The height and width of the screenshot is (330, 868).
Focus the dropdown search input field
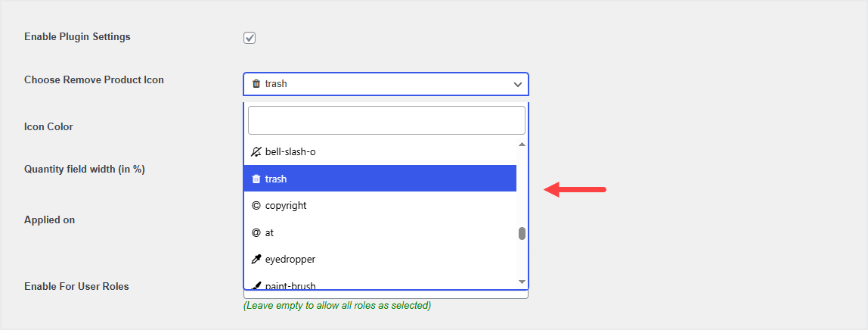386,120
